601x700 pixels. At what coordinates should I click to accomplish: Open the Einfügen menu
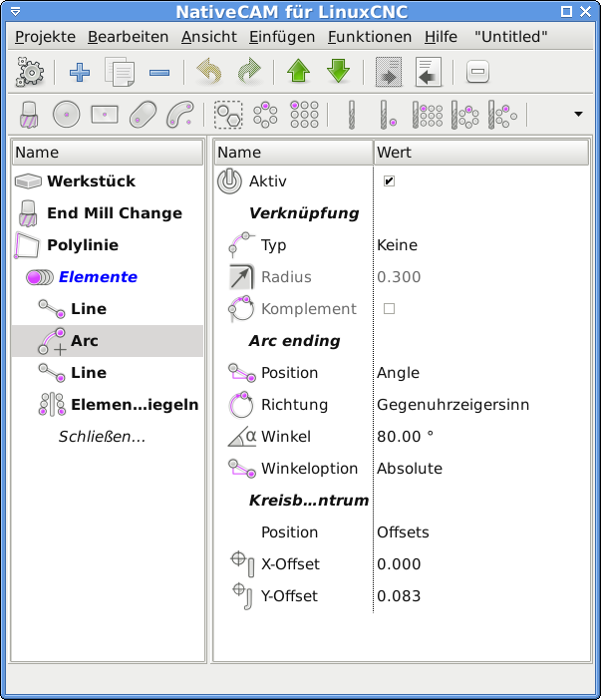[282, 37]
